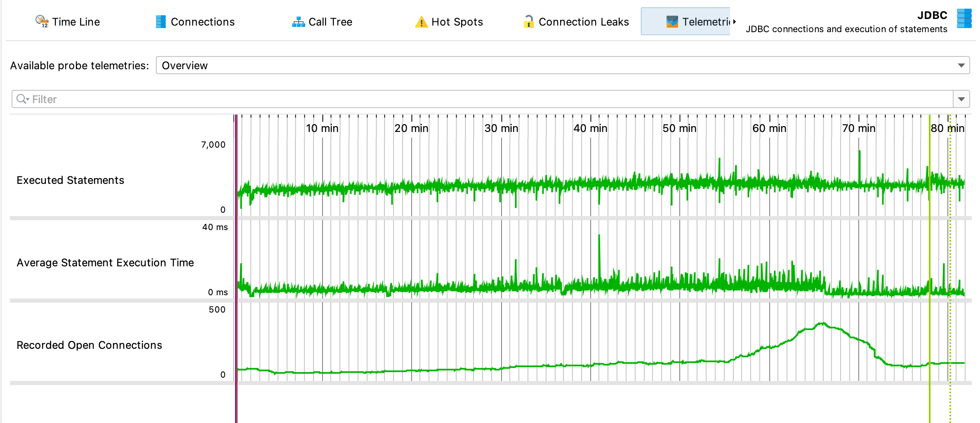Click the filter magnifier search icon

21,99
